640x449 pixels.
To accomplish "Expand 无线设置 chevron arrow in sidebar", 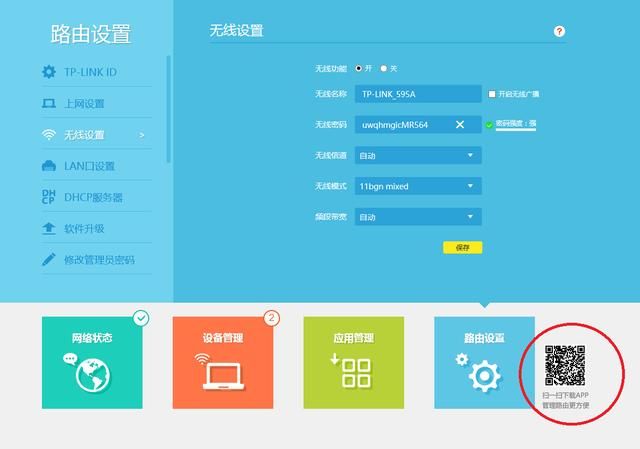I will coord(142,135).
